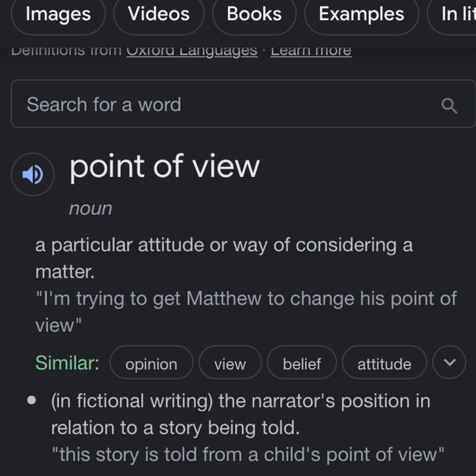476x476 pixels.
Task: Open the Images tab
Action: pyautogui.click(x=58, y=14)
